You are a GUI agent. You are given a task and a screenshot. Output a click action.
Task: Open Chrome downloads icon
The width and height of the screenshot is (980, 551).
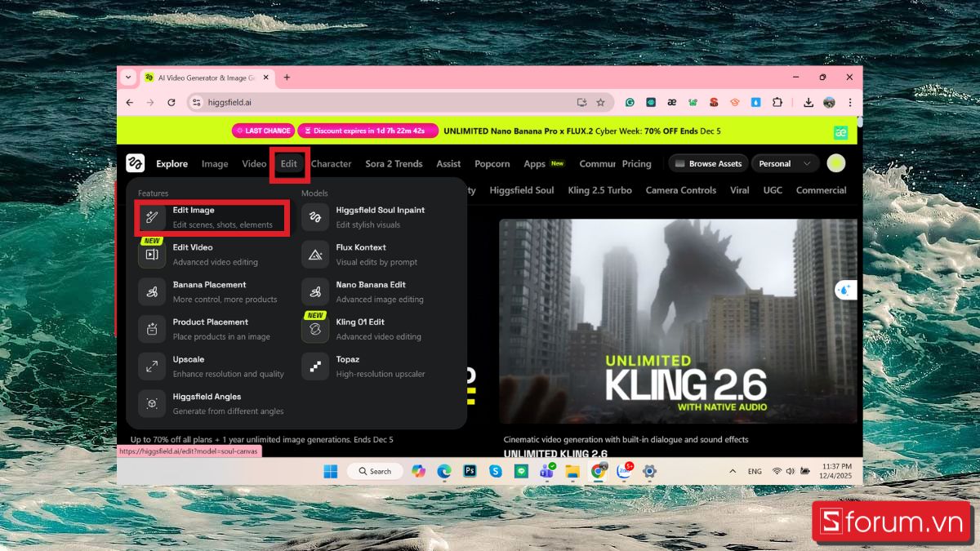[808, 102]
